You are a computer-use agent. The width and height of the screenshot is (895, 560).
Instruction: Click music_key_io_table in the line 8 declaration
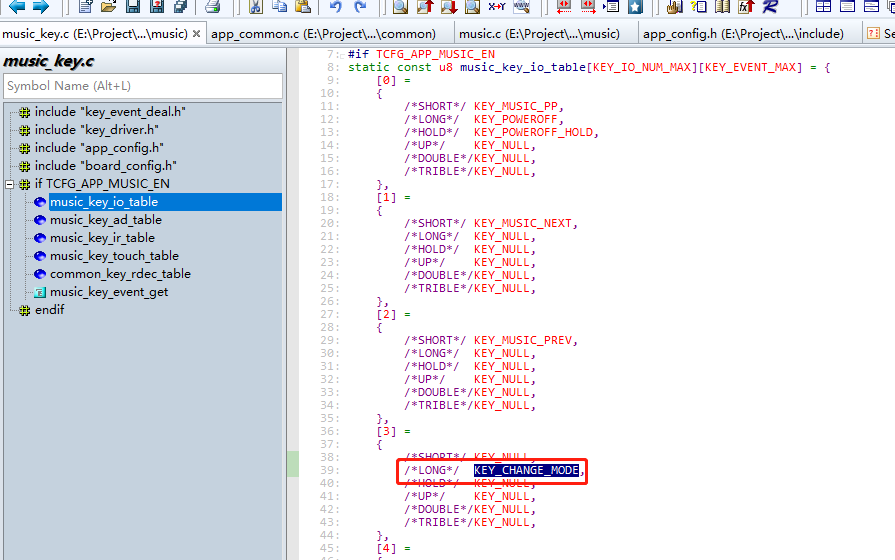522,67
